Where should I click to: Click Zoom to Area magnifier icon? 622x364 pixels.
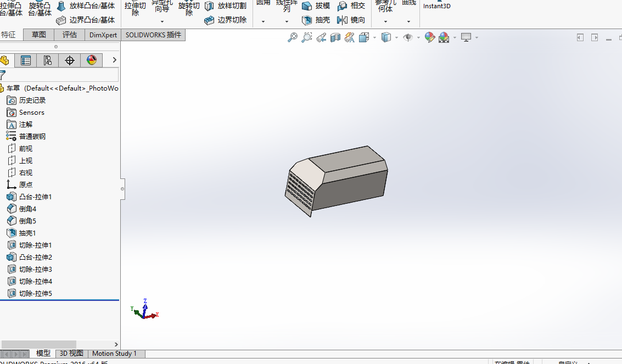[307, 38]
